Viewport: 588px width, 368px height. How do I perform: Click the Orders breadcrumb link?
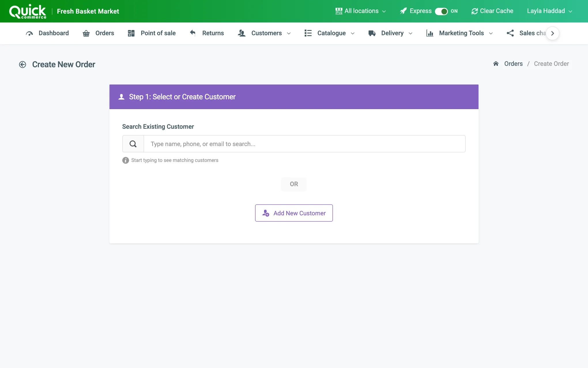(x=513, y=63)
